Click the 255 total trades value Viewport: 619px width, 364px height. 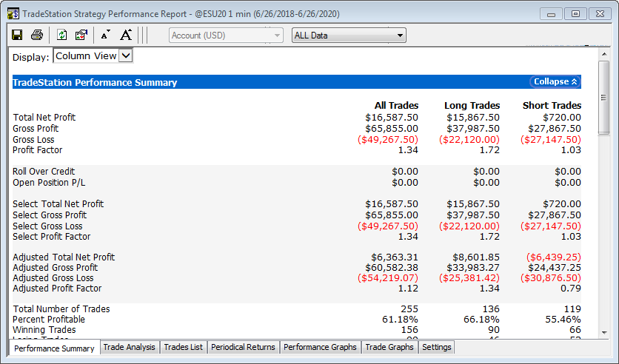click(409, 309)
